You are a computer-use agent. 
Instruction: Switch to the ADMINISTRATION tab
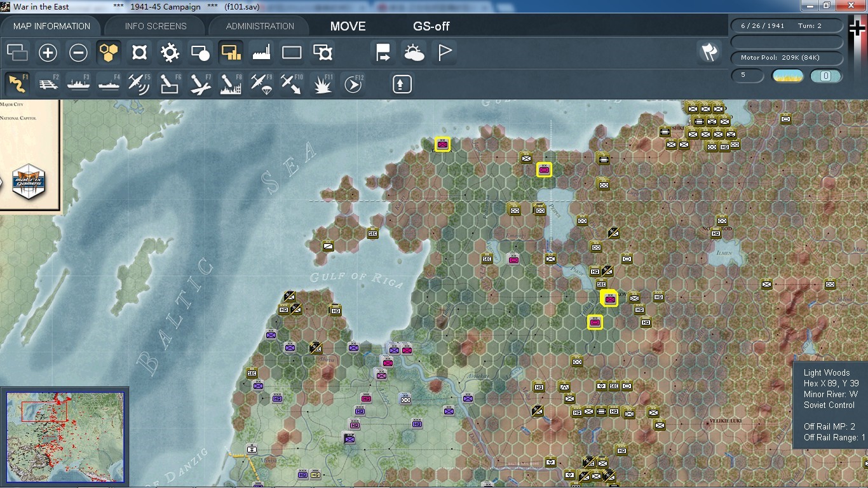click(x=260, y=26)
